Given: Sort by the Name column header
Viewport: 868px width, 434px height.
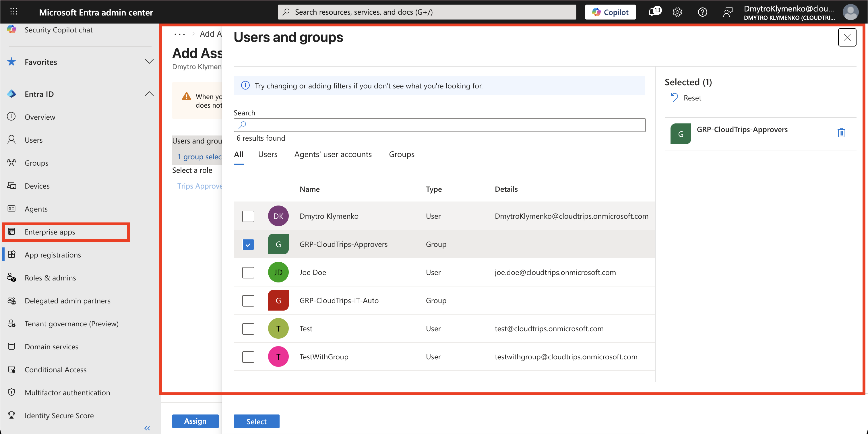Looking at the screenshot, I should (x=309, y=189).
